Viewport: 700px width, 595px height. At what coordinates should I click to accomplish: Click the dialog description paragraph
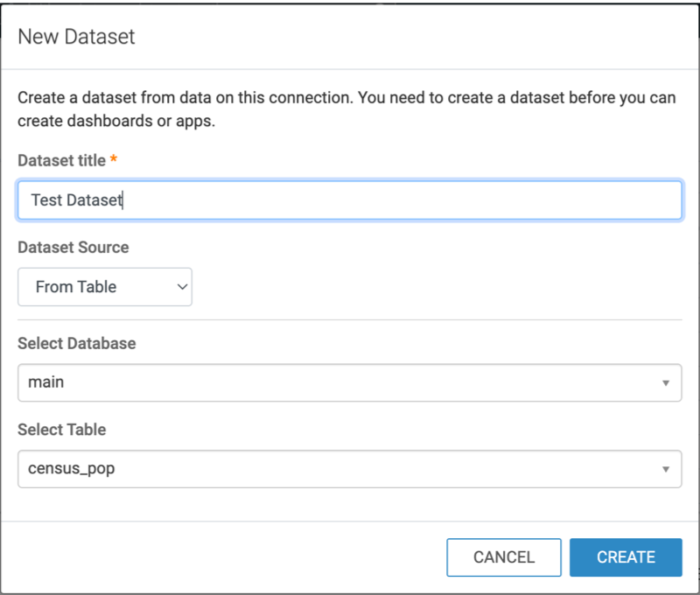(x=346, y=109)
